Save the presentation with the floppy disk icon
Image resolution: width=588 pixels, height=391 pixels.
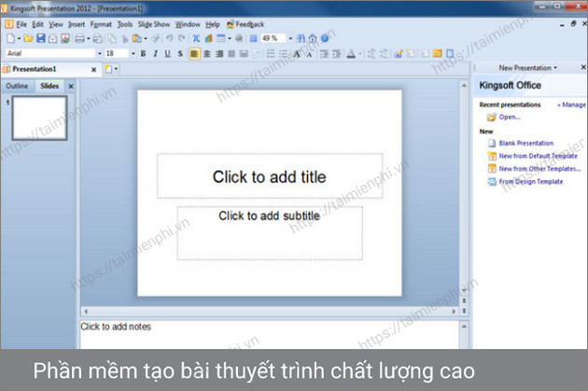pos(40,38)
